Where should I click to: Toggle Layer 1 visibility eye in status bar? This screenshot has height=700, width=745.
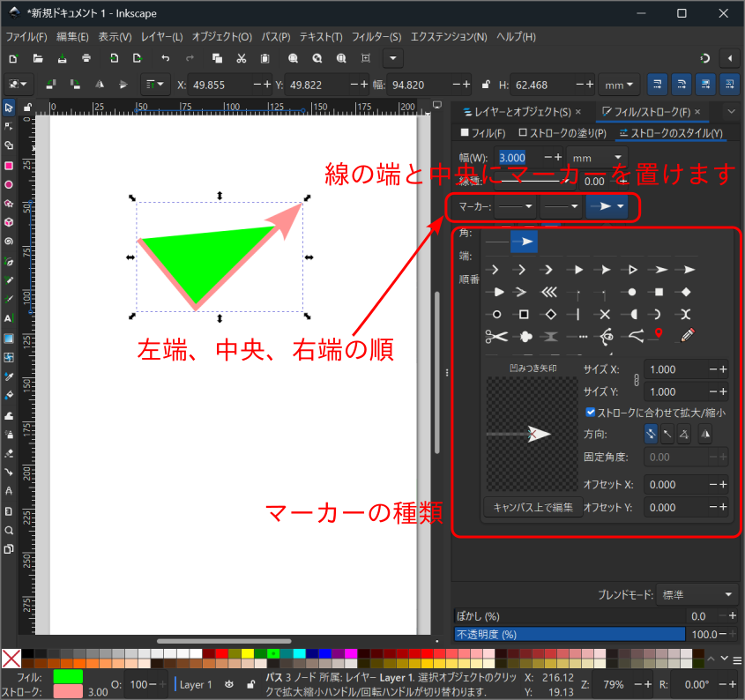[229, 684]
